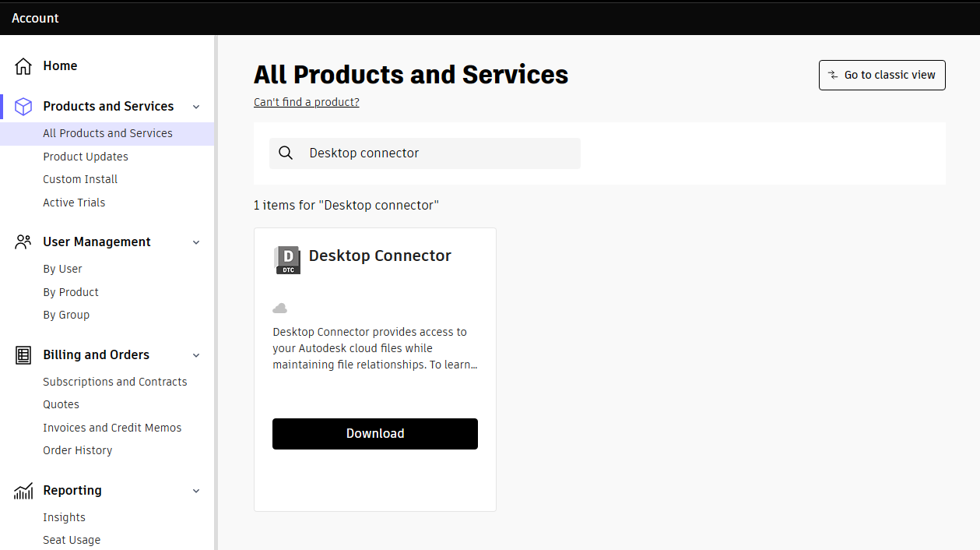This screenshot has width=980, height=550.
Task: Click the cloud icon on product card
Action: [279, 308]
